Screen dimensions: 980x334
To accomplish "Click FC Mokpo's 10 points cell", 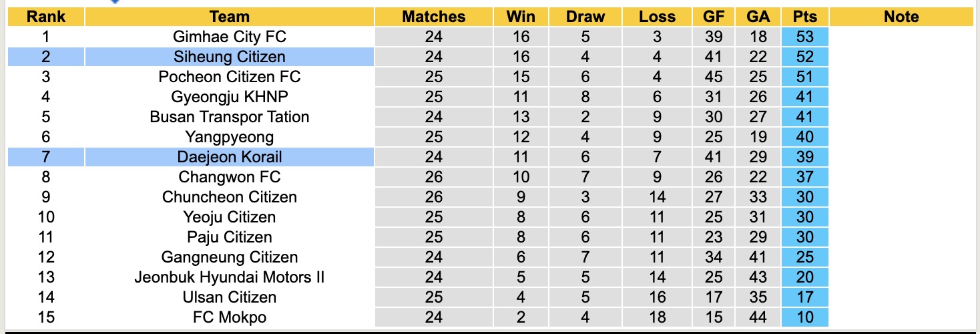I will click(805, 317).
